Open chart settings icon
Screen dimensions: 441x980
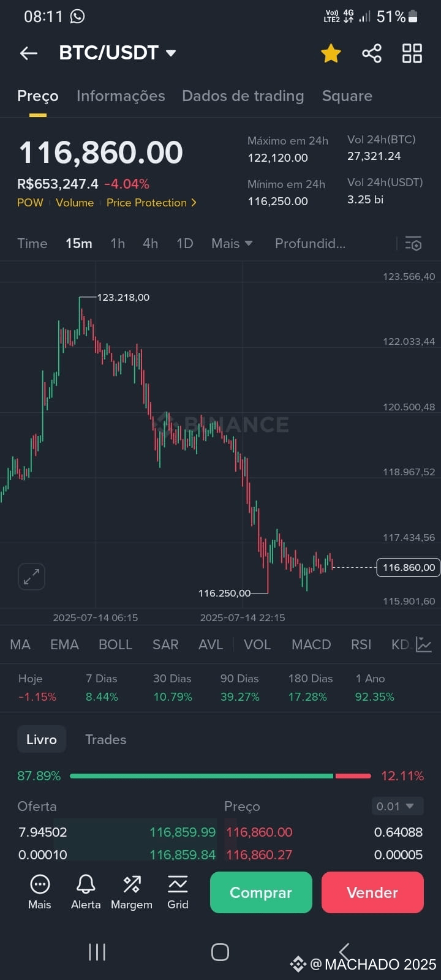pyautogui.click(x=413, y=243)
